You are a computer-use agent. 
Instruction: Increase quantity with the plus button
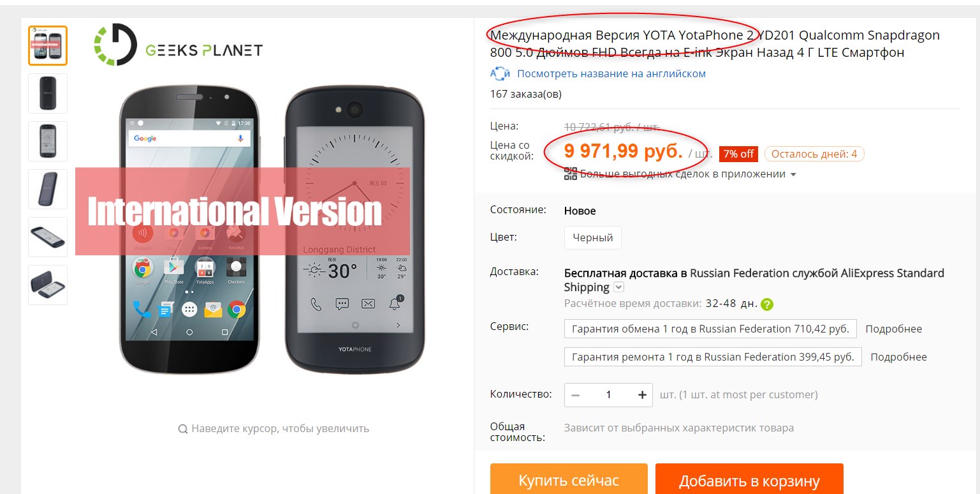coord(642,395)
